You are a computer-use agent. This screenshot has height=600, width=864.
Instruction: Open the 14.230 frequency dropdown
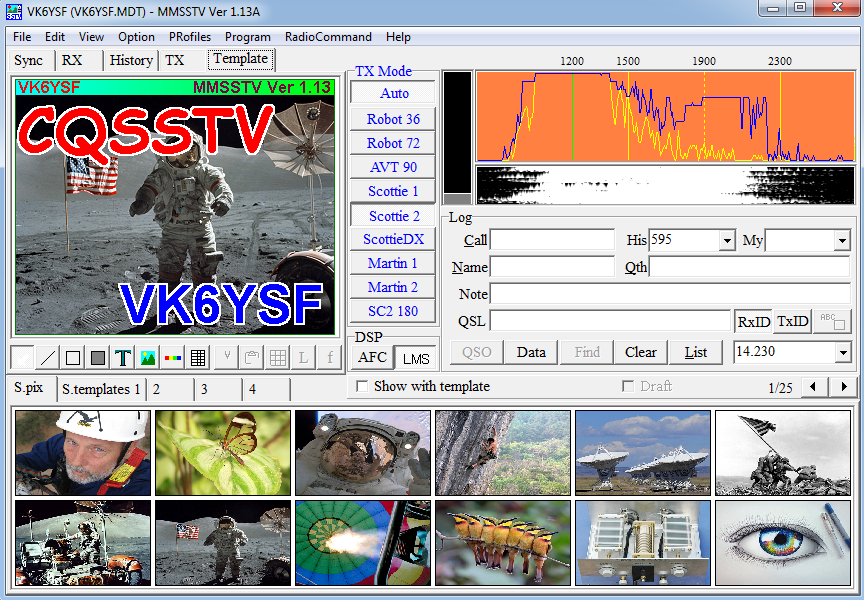843,353
